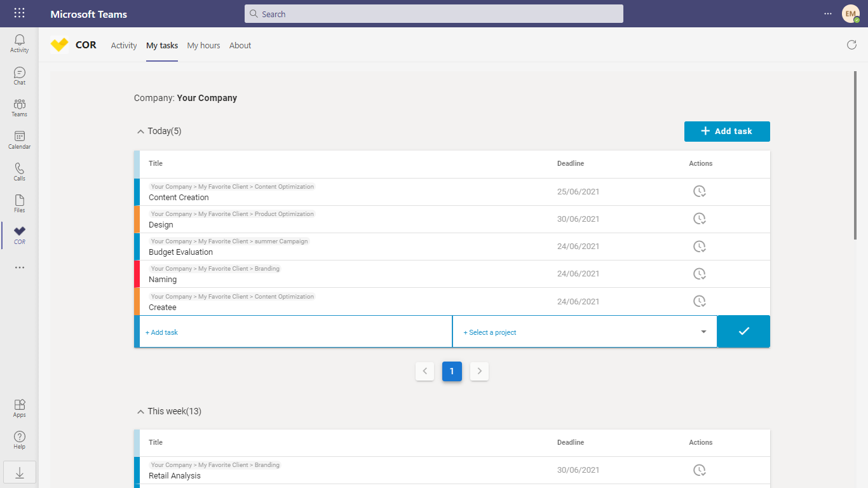
Task: Click the Search box in Teams header
Action: (434, 14)
